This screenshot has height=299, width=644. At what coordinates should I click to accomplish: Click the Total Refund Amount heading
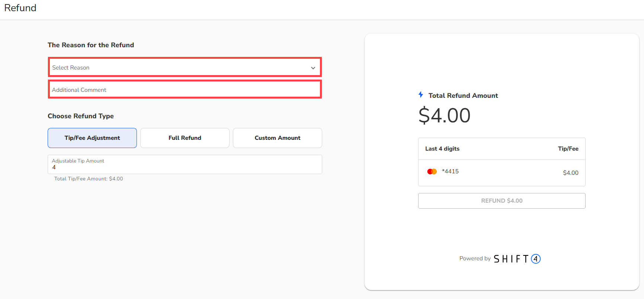463,96
